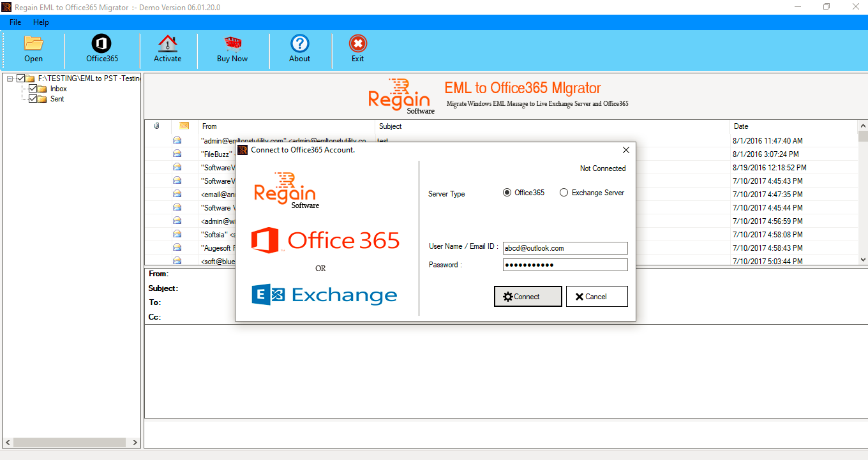
Task: Select envelope icon of the "Softsia" email row
Action: click(x=177, y=234)
